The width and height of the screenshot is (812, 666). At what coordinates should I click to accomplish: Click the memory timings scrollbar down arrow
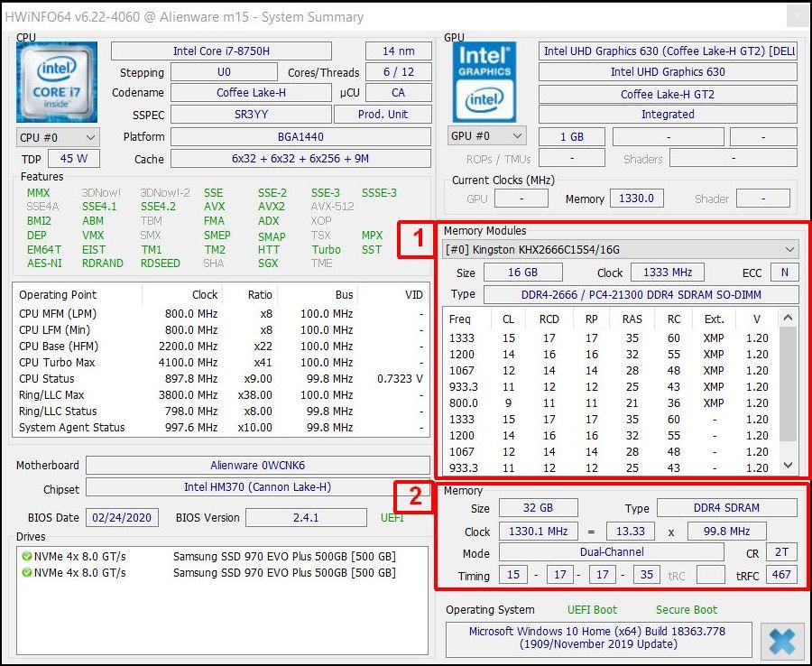click(x=788, y=465)
